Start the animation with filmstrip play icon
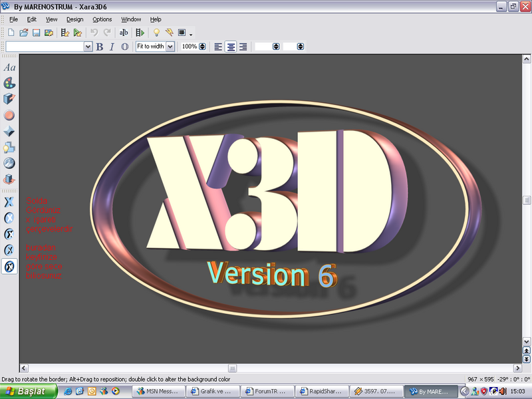532x399 pixels. 140,33
